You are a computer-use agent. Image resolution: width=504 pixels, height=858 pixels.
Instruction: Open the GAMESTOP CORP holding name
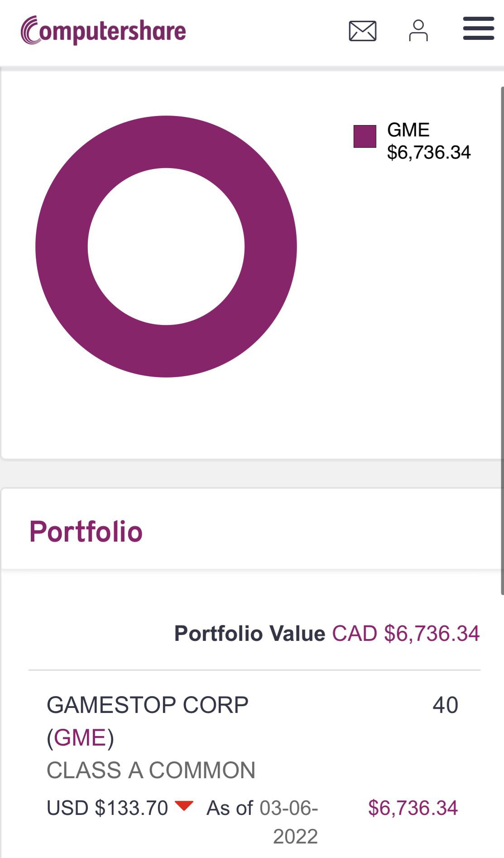point(148,705)
